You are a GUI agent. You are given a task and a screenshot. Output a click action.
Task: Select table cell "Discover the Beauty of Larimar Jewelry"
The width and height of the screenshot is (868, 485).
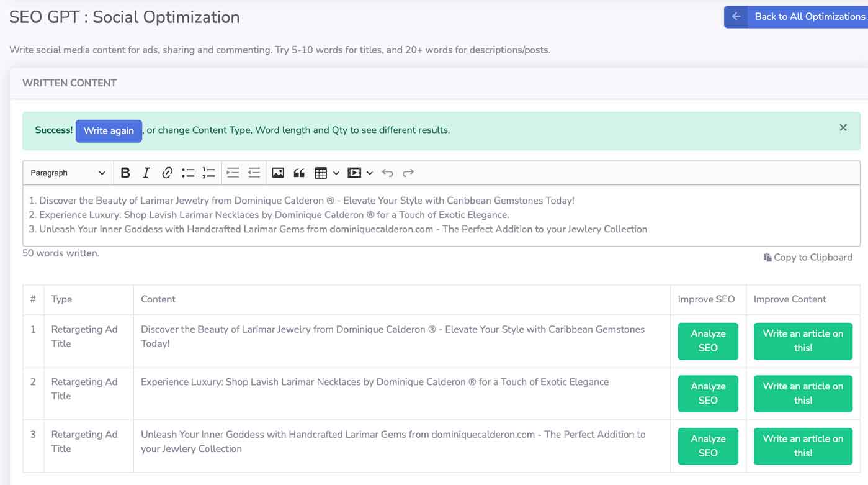(401, 341)
